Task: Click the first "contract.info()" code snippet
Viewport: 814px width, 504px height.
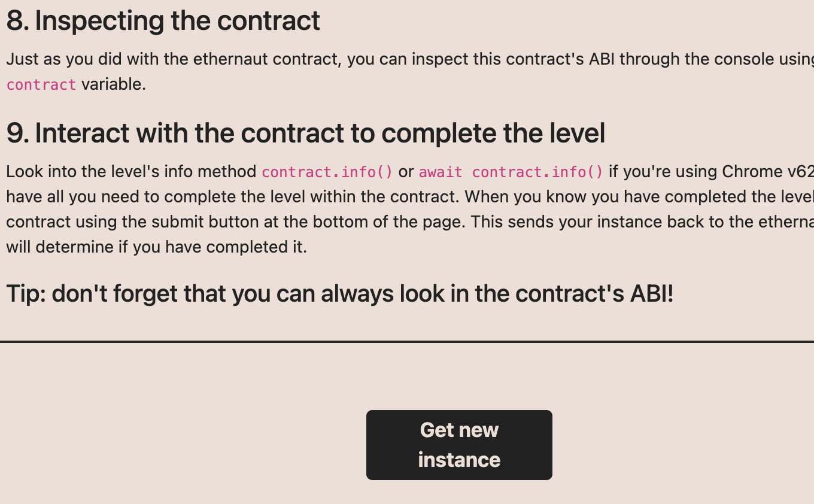Action: point(327,172)
